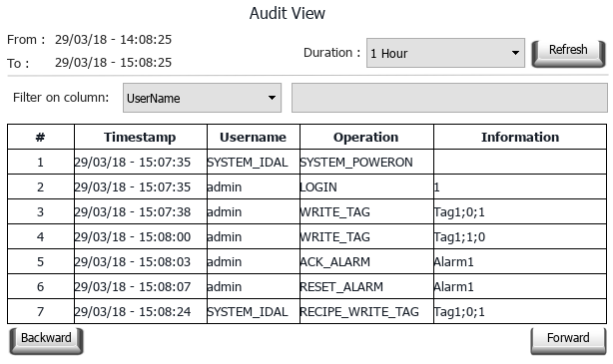Click the ACK_ALARM operation cell
Screen dimensions: 613x364
[366, 261]
